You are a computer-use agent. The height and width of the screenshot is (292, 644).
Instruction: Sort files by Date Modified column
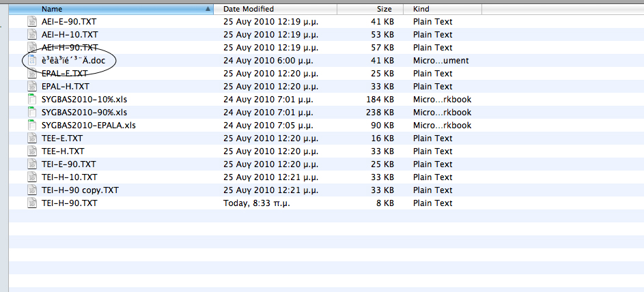click(275, 9)
